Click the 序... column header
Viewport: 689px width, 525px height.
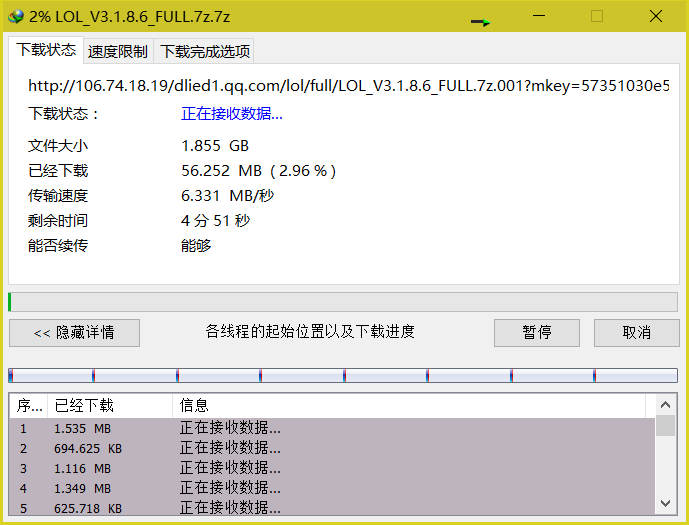tap(29, 405)
